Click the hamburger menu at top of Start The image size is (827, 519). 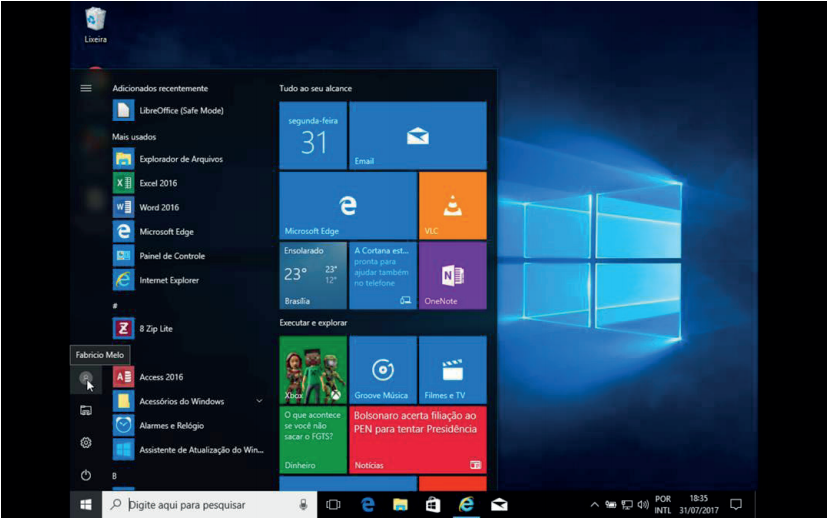coord(86,88)
